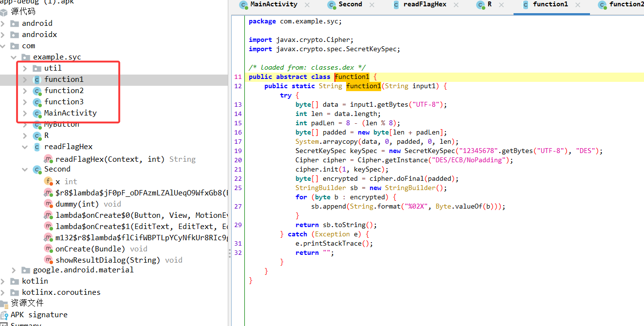Click the field icon beside x int
Image resolution: width=644 pixels, height=326 pixels.
[x=48, y=181]
